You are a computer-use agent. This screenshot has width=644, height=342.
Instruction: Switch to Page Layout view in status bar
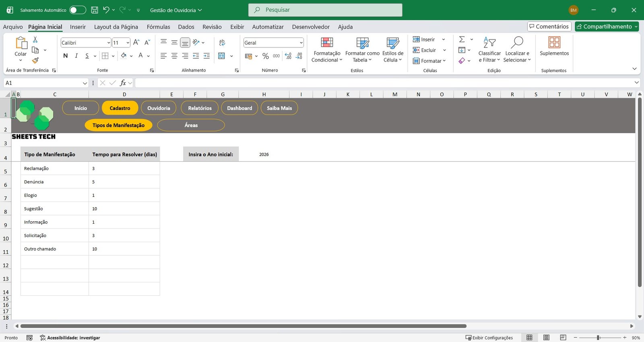click(546, 338)
